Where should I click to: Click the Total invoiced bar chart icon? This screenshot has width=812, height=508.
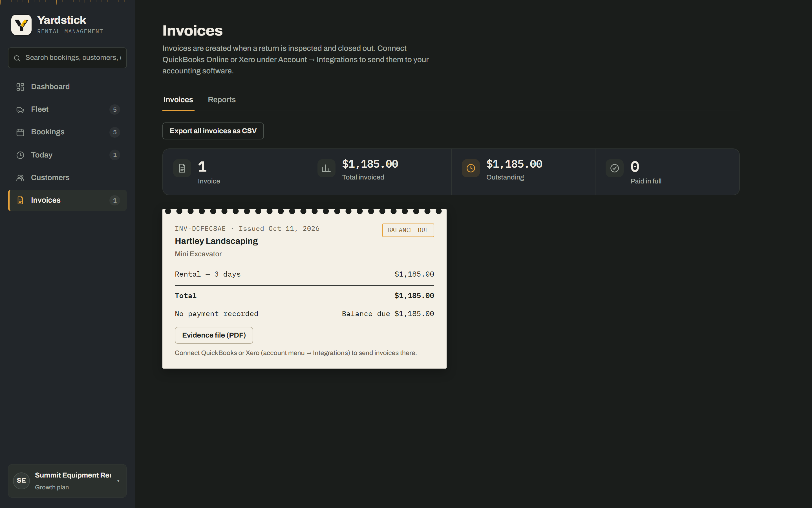[326, 168]
